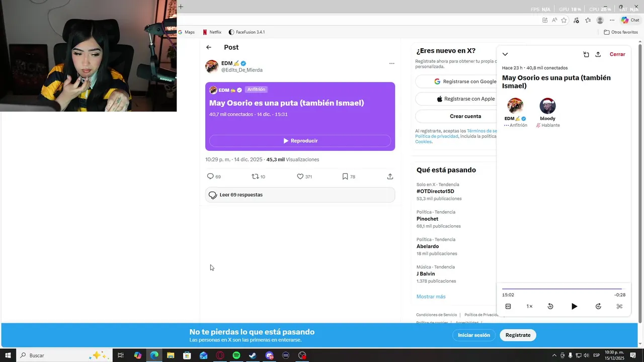Open Política de privacidad link
Image resolution: width=644 pixels, height=362 pixels.
tap(437, 136)
